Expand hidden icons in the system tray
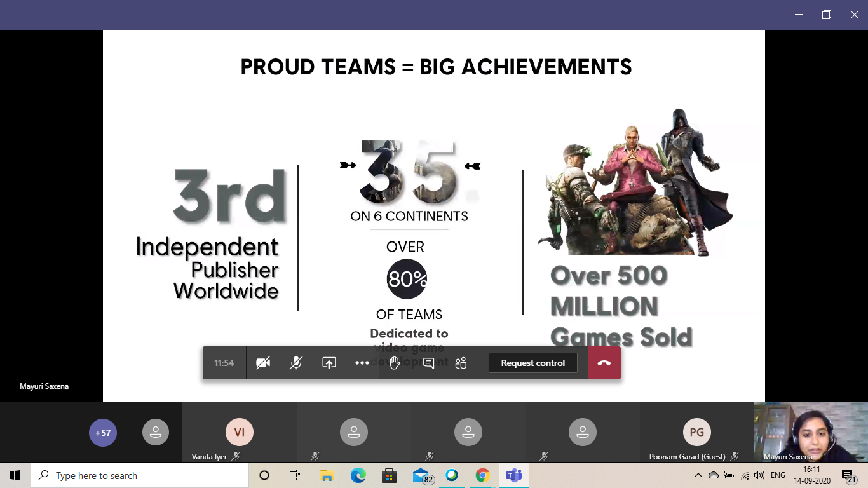The width and height of the screenshot is (868, 488). [698, 475]
